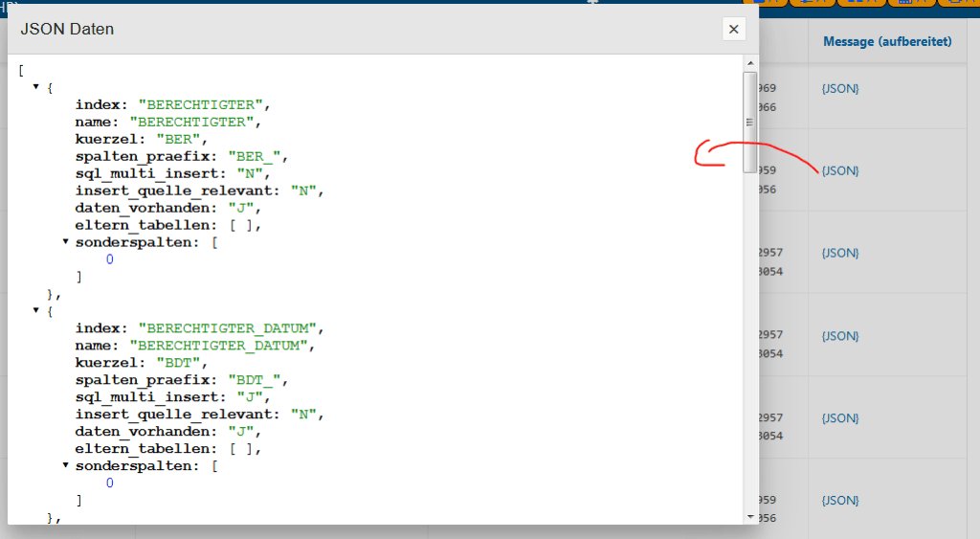Click the scroll-down arrow of the JSON dialog
This screenshot has height=539, width=980.
(x=750, y=517)
